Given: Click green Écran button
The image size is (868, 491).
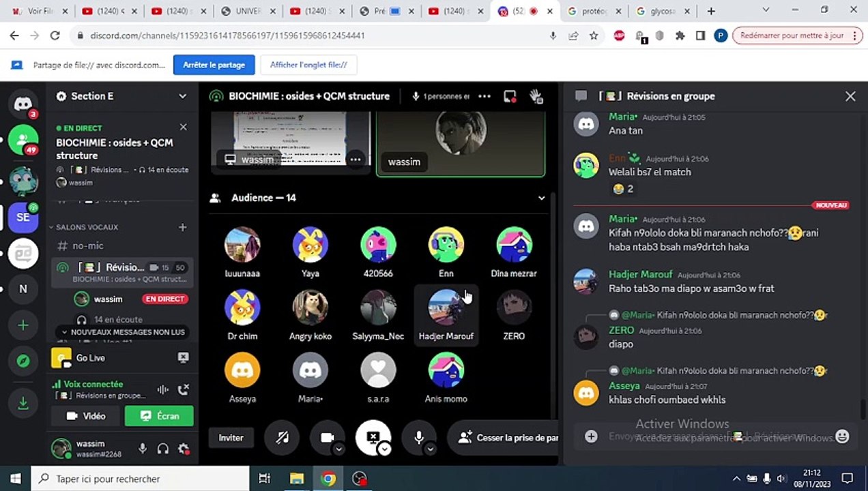Looking at the screenshot, I should point(159,415).
